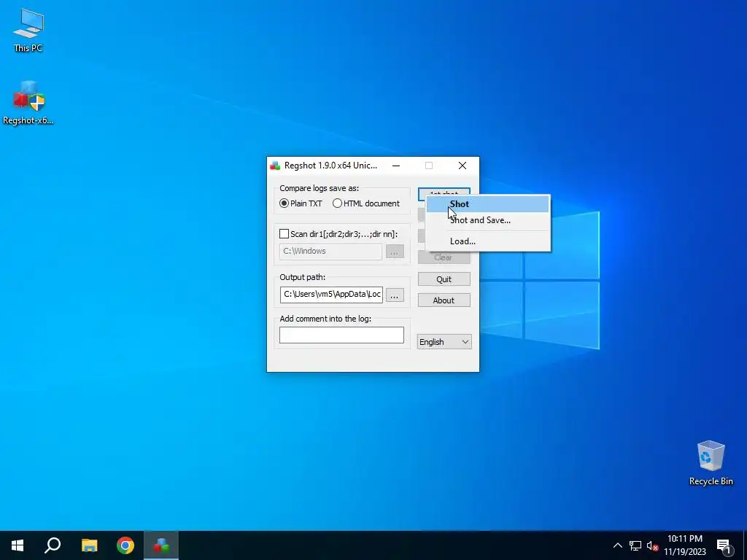The height and width of the screenshot is (560, 747).
Task: Open the About dialog button
Action: coord(444,300)
